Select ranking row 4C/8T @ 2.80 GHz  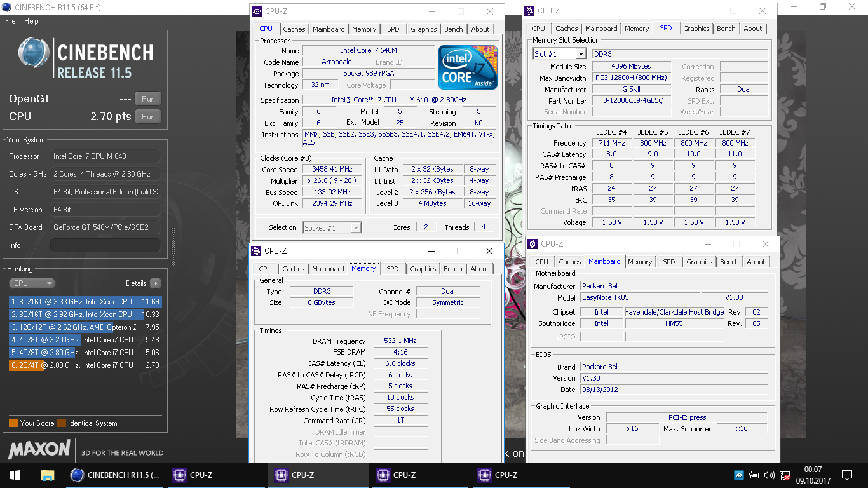pos(85,353)
